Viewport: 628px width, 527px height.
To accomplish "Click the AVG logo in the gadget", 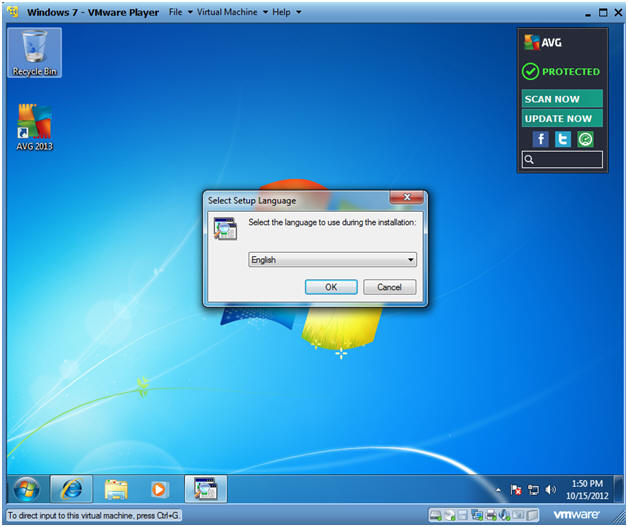I will point(543,42).
